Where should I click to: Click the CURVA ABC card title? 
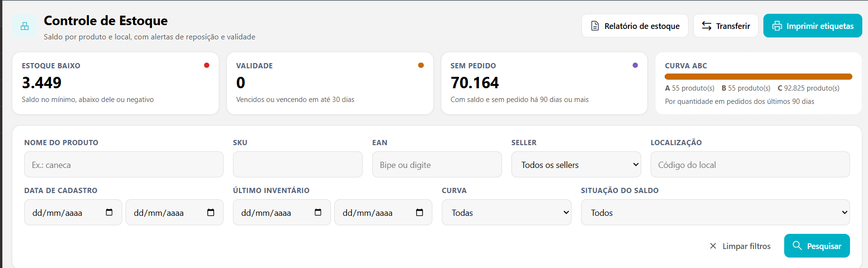(x=686, y=66)
